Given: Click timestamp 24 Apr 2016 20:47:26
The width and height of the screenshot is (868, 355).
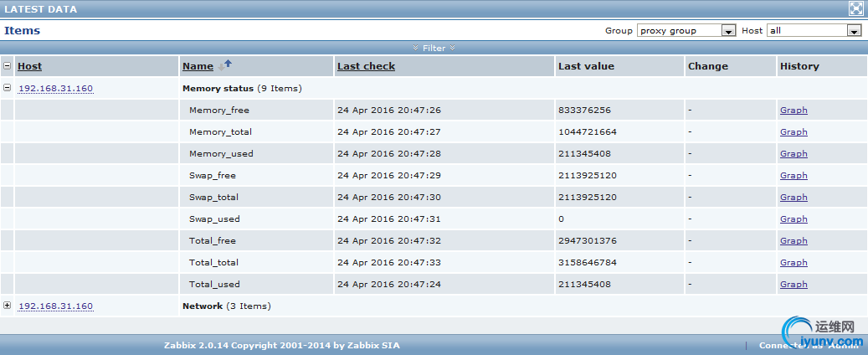Looking at the screenshot, I should click(389, 111).
